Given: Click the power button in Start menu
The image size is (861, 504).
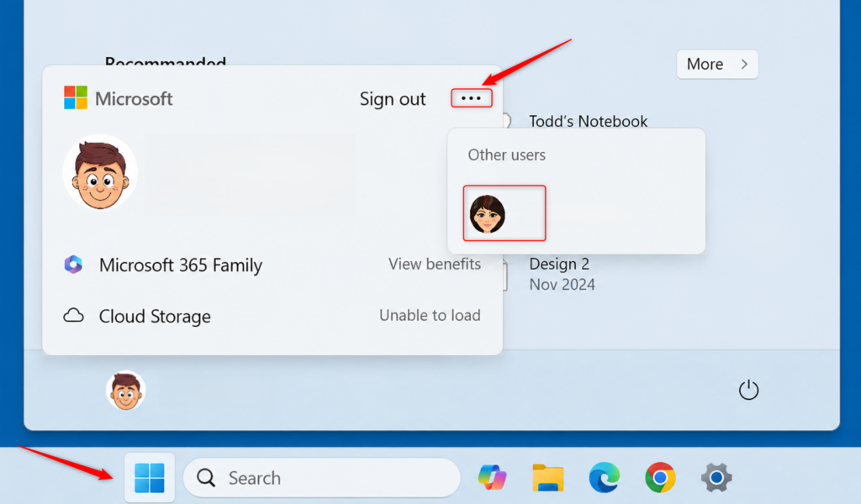Looking at the screenshot, I should (748, 391).
